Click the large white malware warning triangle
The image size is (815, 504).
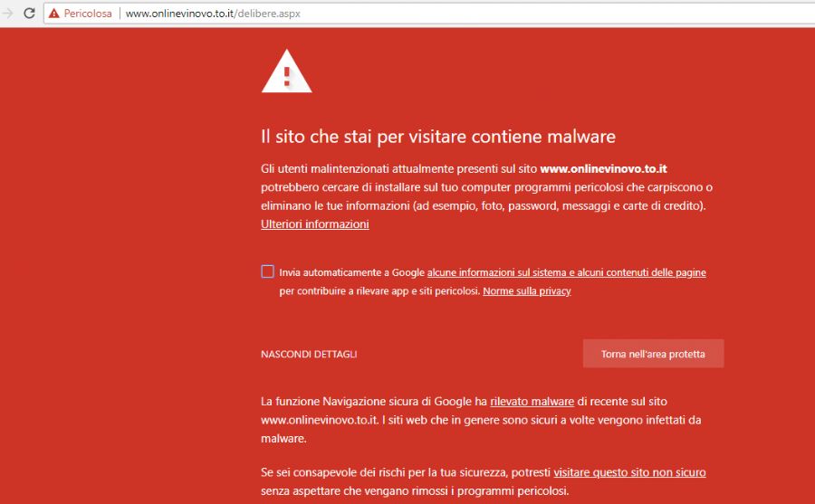click(x=287, y=71)
